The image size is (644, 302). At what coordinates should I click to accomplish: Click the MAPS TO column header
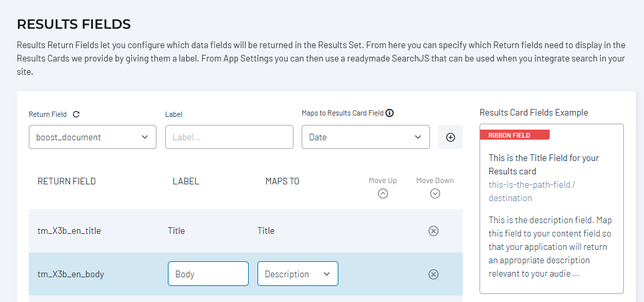tap(282, 181)
